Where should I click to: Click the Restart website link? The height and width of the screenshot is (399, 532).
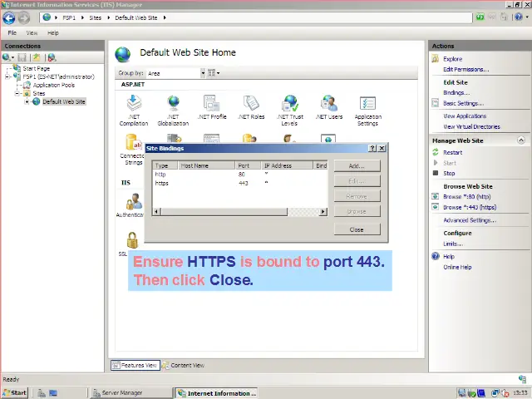(452, 153)
